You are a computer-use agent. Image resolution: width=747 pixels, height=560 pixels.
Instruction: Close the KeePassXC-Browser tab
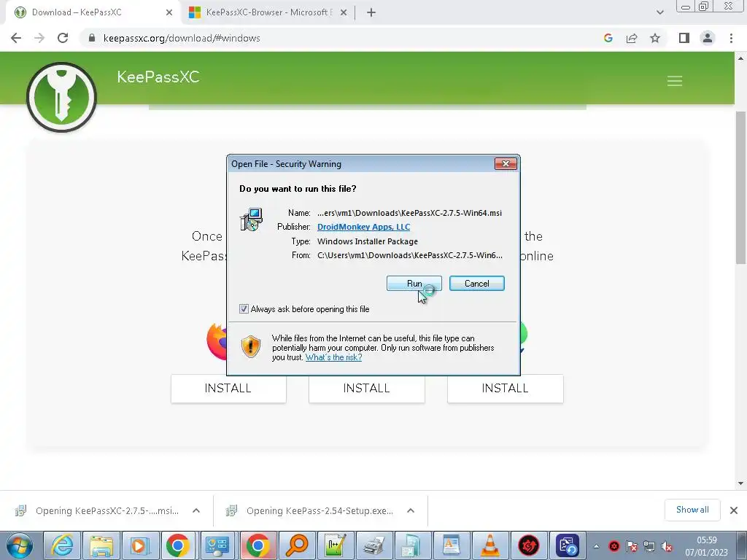pyautogui.click(x=344, y=13)
